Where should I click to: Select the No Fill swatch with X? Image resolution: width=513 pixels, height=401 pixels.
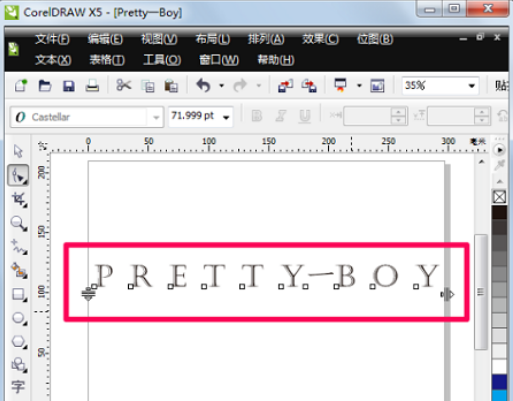tap(499, 197)
